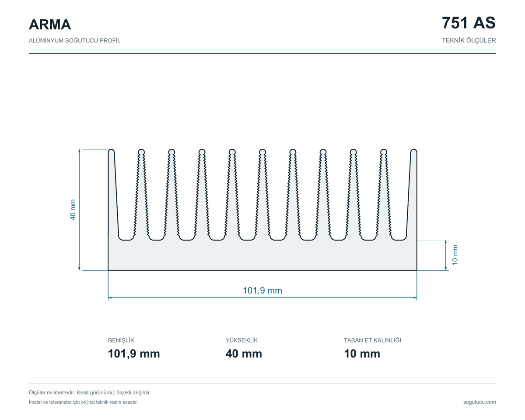Viewport: 525px width, 420px height.
Task: Click the İmalat ve toleranslar note line
Action: coord(83,402)
